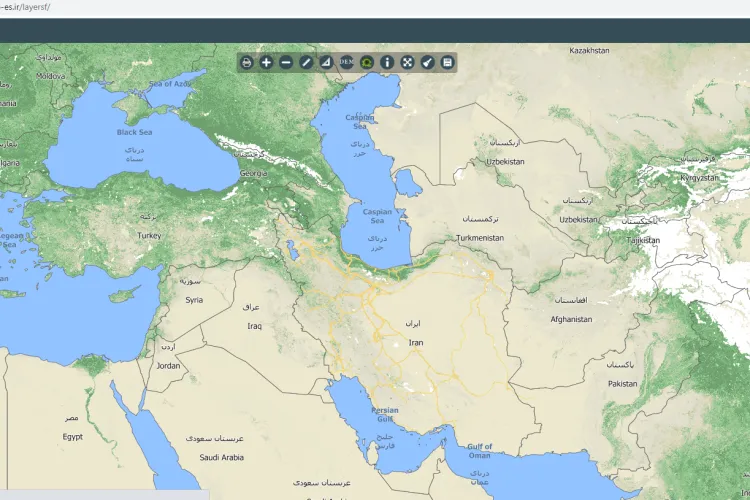Zoom out with the minus button

tap(286, 62)
